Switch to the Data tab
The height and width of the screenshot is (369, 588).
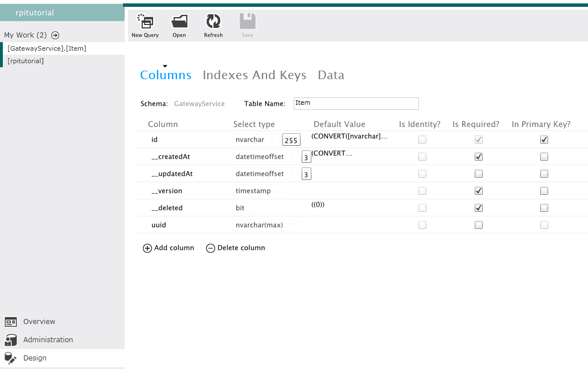tap(331, 75)
